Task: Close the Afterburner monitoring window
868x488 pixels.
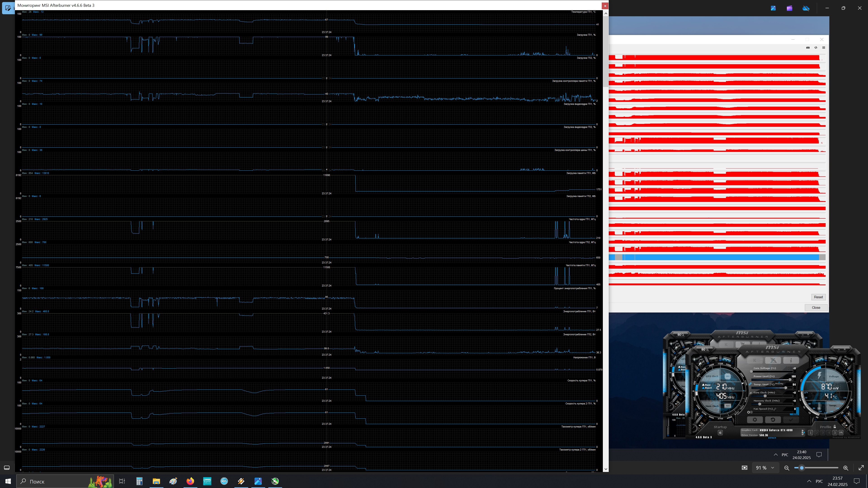Action: tap(605, 6)
